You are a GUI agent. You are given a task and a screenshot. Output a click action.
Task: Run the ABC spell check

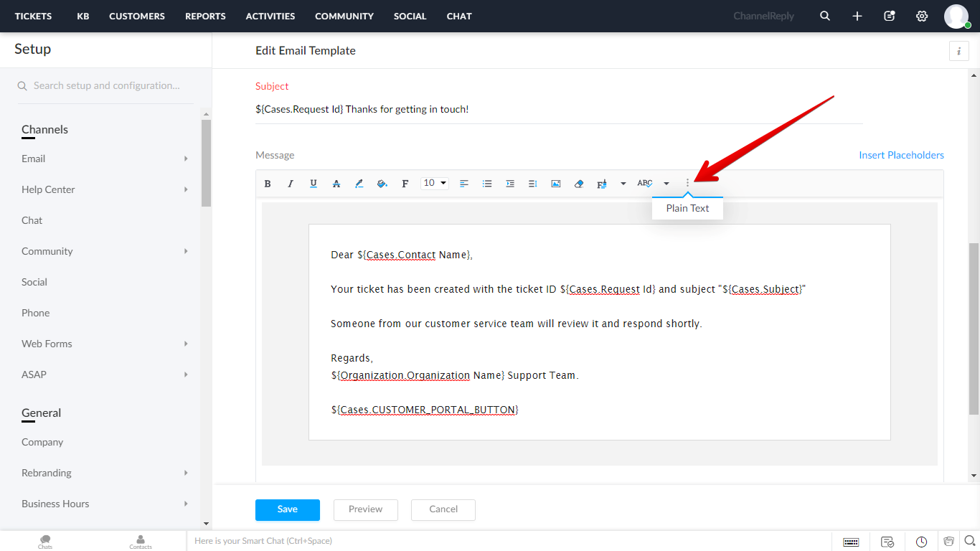(645, 184)
